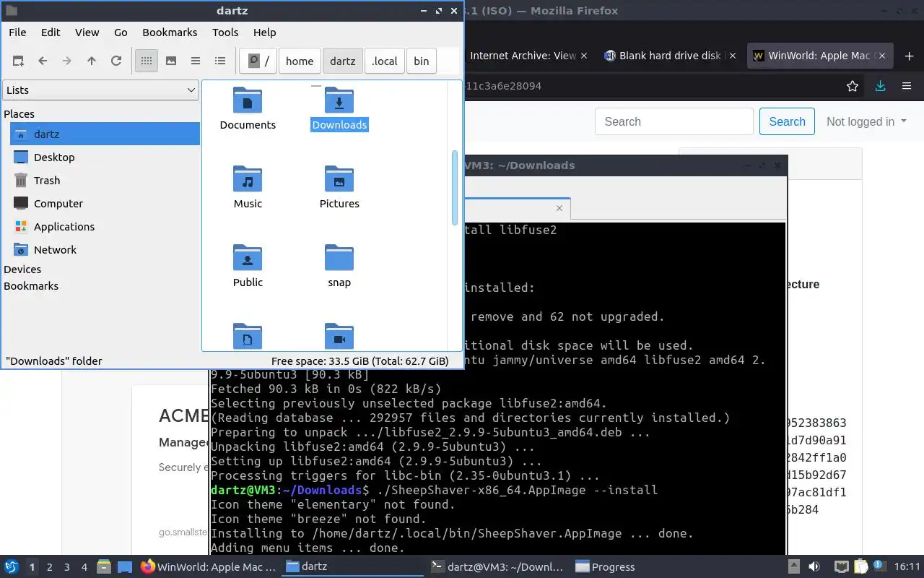Switch to detailed list view

tap(220, 61)
